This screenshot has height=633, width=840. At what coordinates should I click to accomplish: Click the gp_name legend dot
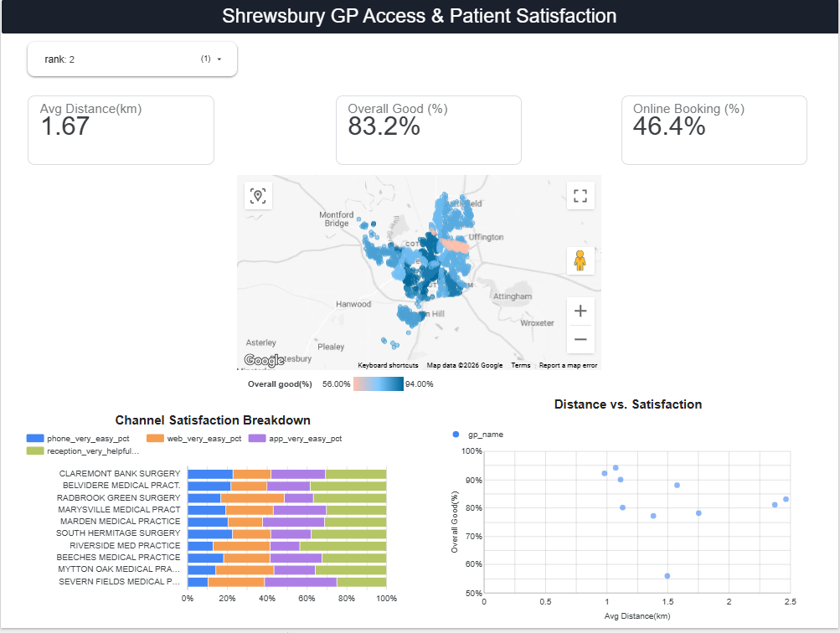pos(456,435)
